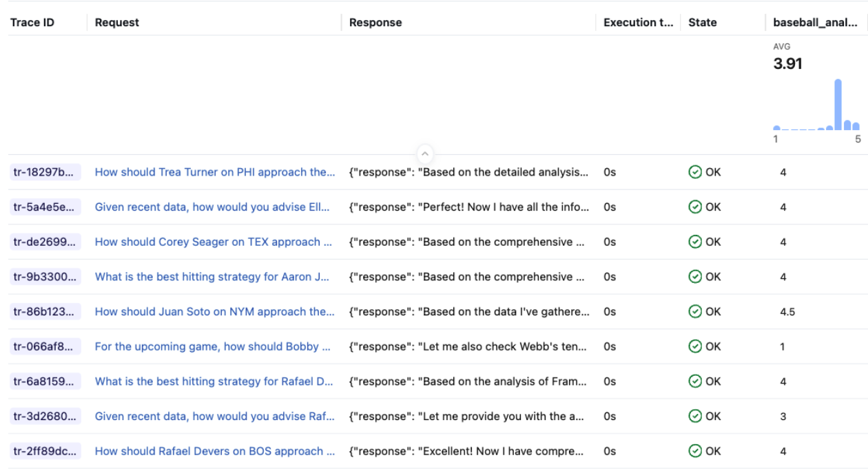Click the OK status icon in tr-5a4e5e row
Screen dimensions: 868x471
click(695, 207)
